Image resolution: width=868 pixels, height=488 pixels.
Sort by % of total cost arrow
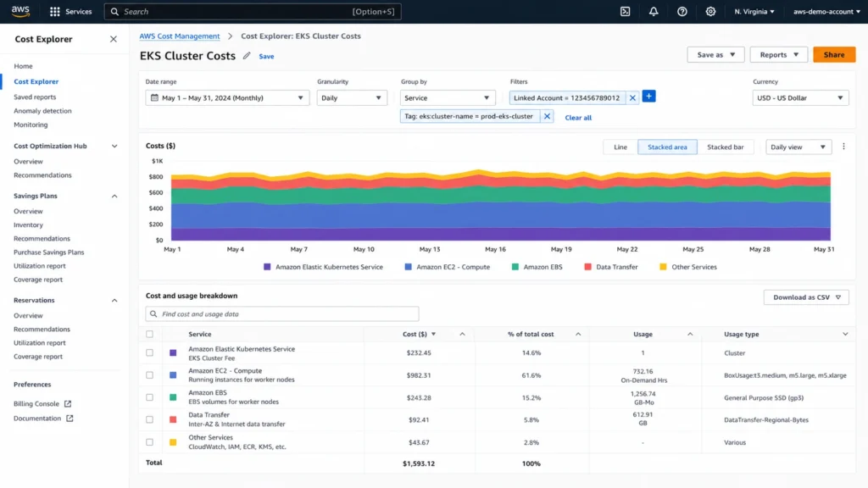578,334
